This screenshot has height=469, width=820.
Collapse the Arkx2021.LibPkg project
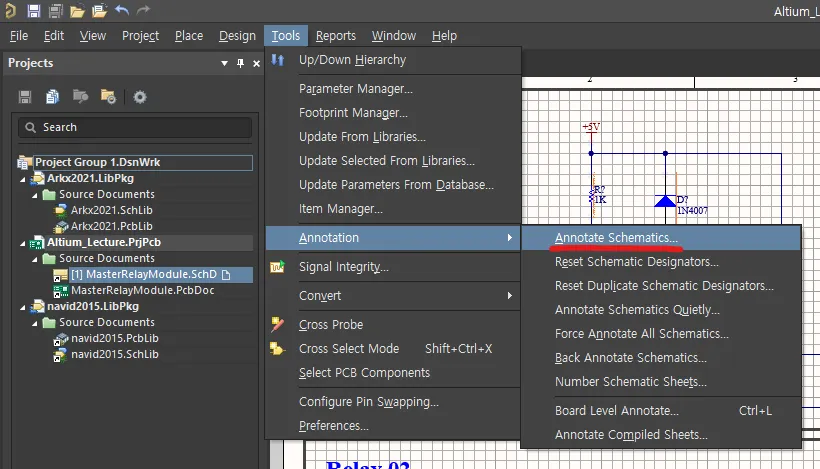22,179
